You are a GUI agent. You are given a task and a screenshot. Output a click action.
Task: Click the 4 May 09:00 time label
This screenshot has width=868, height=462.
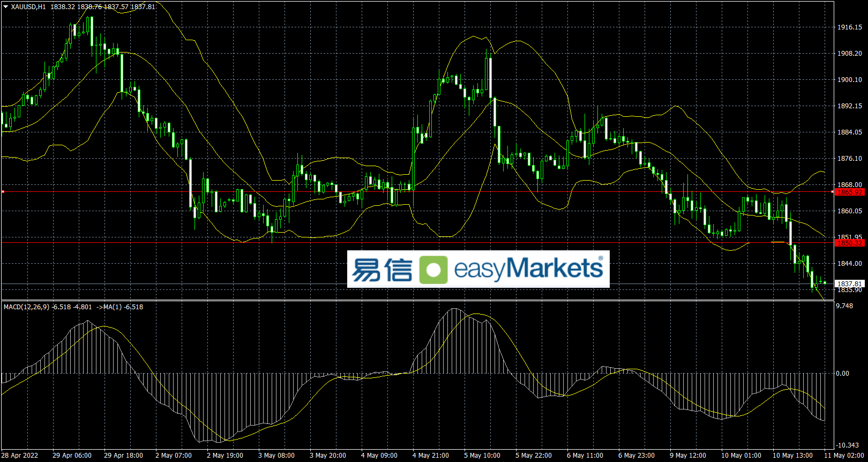[379, 456]
